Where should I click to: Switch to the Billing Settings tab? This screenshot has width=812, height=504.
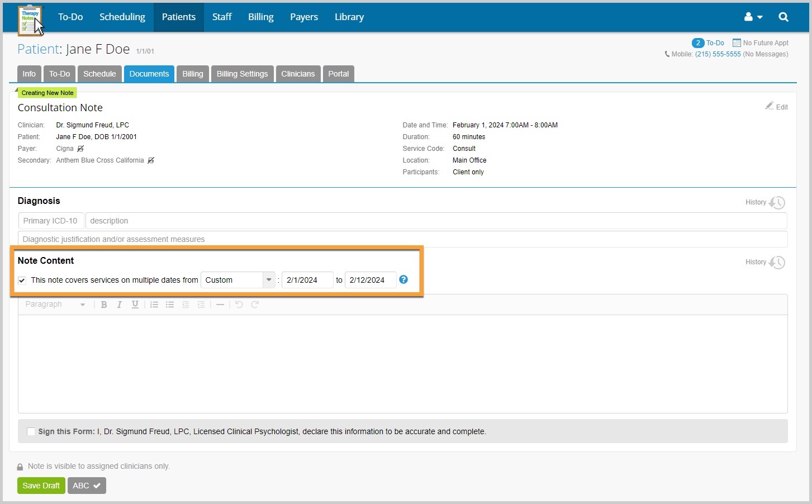tap(242, 73)
